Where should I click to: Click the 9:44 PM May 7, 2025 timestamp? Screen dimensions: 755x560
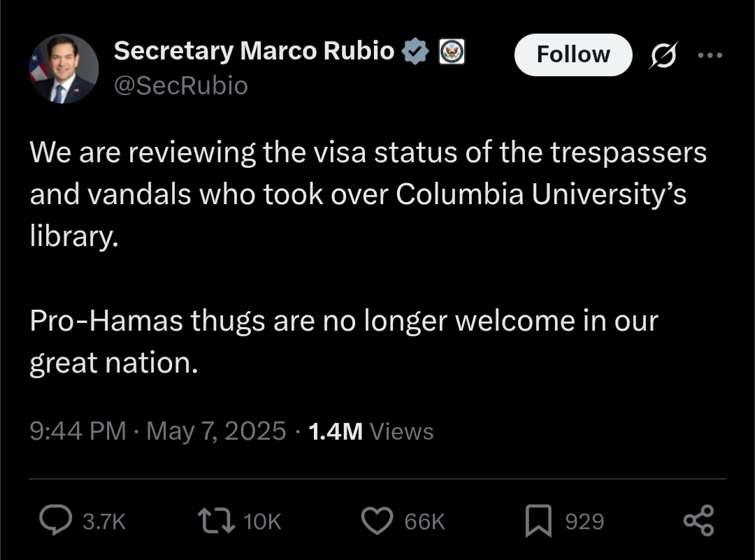158,431
